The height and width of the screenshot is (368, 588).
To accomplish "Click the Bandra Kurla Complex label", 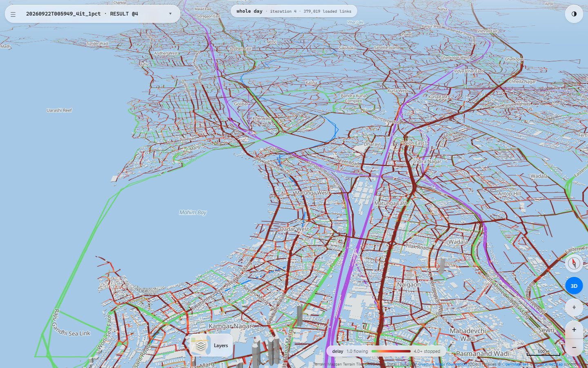I will [354, 98].
